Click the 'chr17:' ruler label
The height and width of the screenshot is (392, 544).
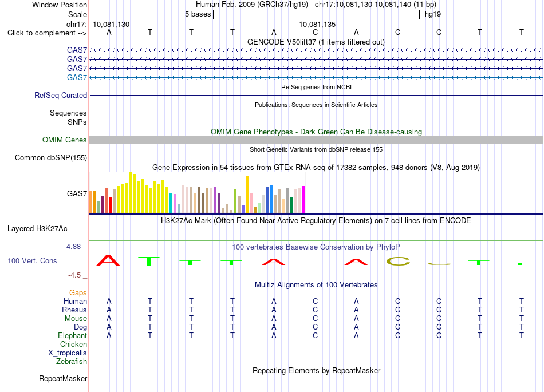(77, 24)
